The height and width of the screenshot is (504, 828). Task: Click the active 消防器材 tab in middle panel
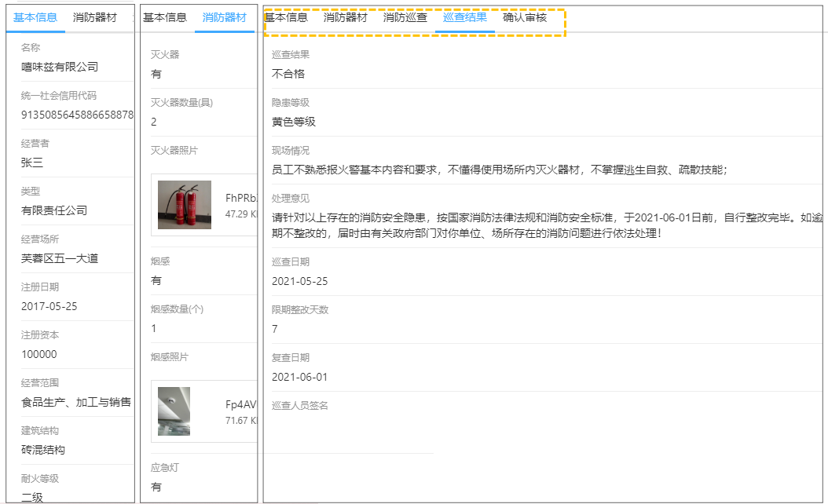tap(224, 17)
